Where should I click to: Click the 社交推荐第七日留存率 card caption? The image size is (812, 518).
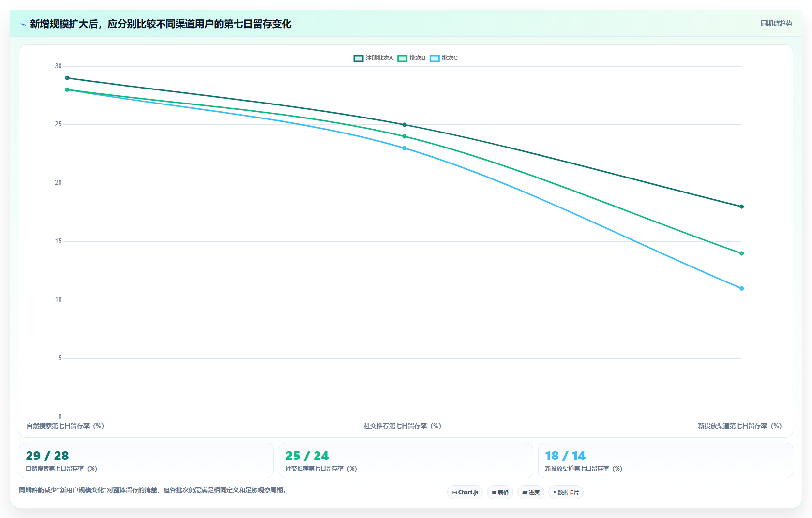(321, 468)
